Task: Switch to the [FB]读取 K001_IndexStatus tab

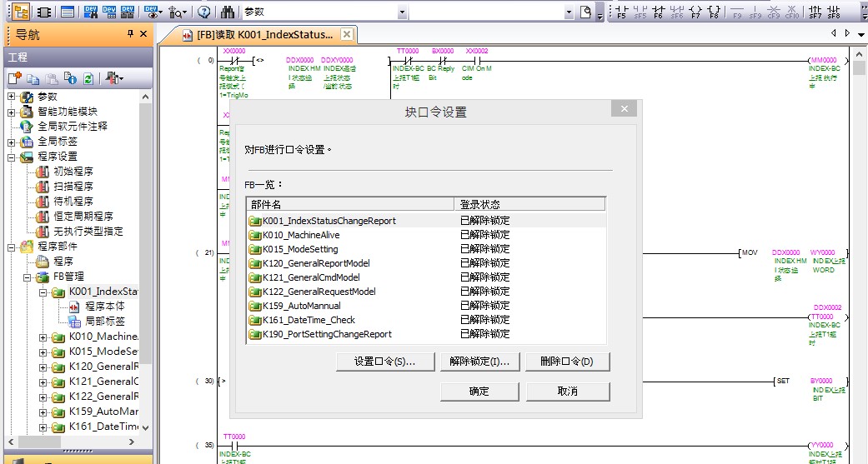Action: (260, 34)
